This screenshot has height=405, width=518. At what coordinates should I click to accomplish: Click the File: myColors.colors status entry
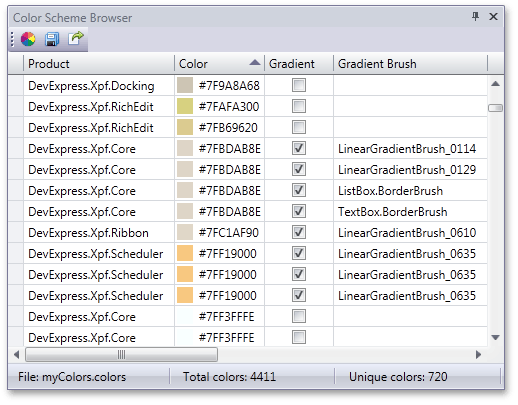point(72,377)
